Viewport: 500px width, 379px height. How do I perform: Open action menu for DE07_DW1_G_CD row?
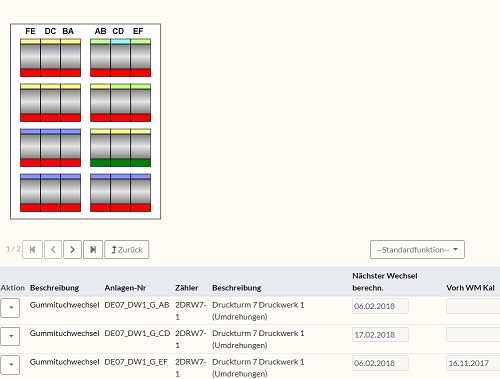pos(10,336)
